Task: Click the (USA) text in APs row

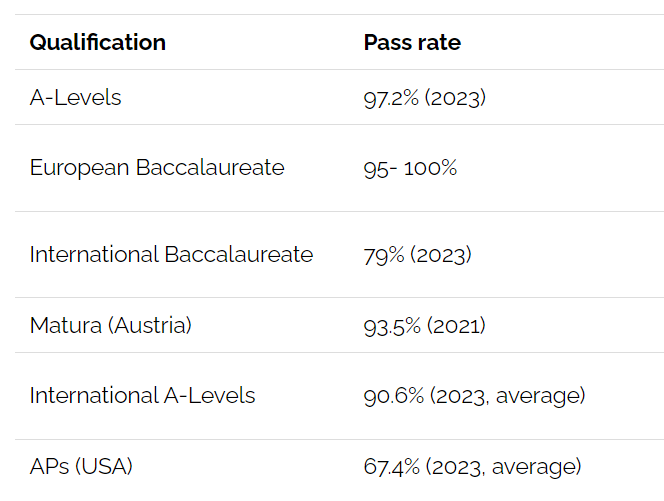Action: click(x=104, y=466)
